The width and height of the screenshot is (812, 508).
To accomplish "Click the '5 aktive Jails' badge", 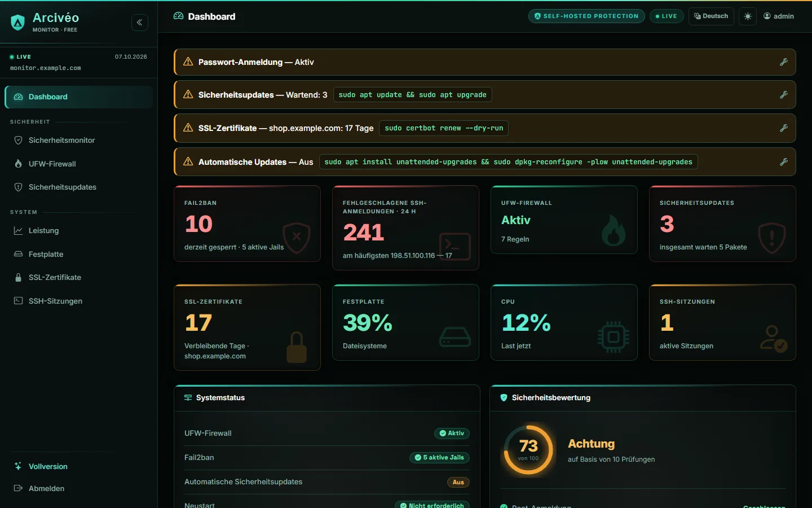I will pyautogui.click(x=439, y=458).
